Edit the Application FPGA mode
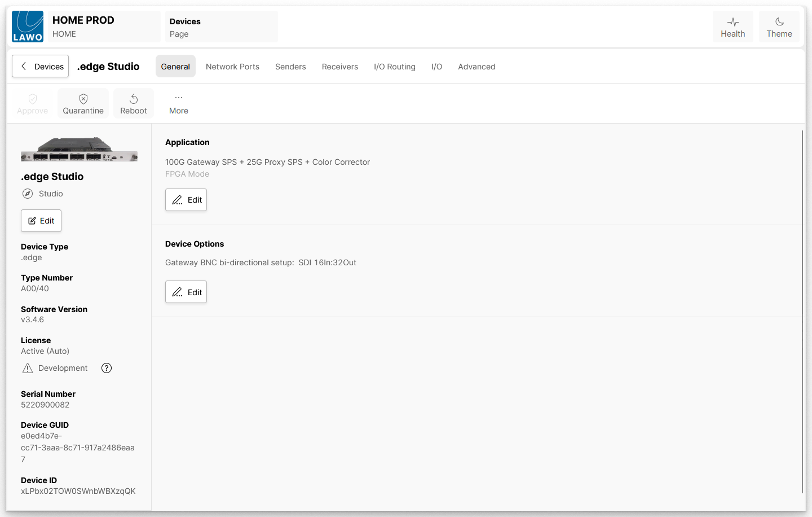Screen dimensions: 812x517 (186, 200)
